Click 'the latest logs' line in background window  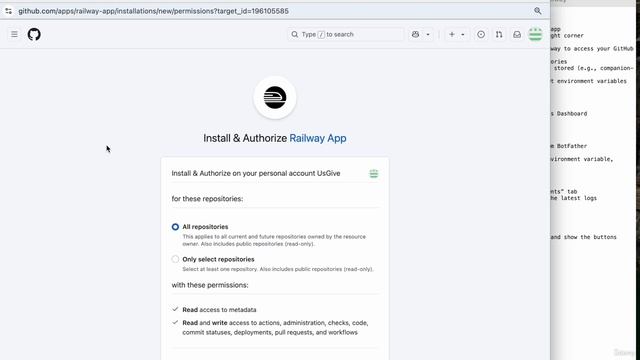(573, 198)
